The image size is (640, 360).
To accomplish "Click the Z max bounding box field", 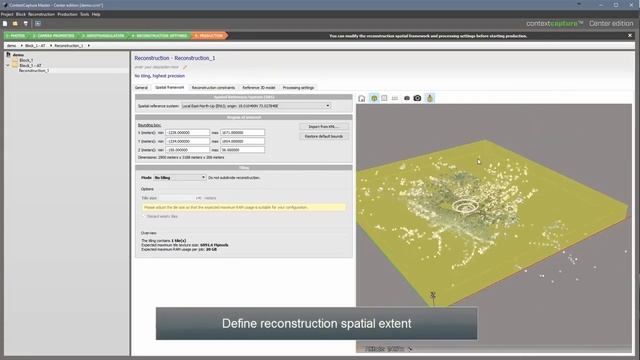I will pos(242,150).
